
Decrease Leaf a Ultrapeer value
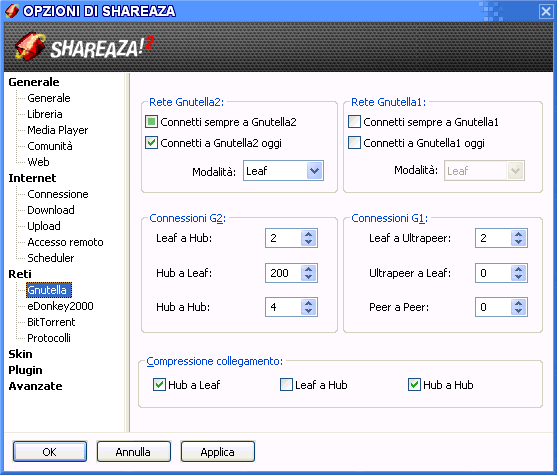click(519, 242)
